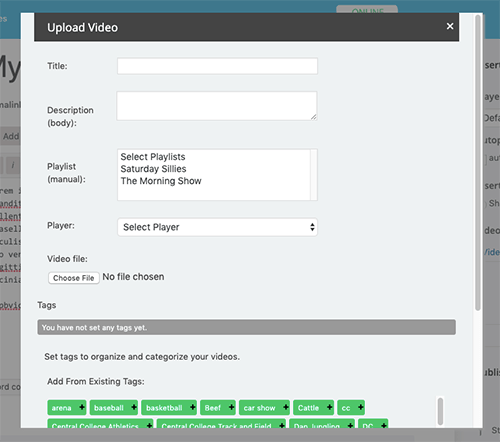This screenshot has width=500, height=442.
Task: Click the existing tags list scrollbar
Action: click(x=440, y=411)
